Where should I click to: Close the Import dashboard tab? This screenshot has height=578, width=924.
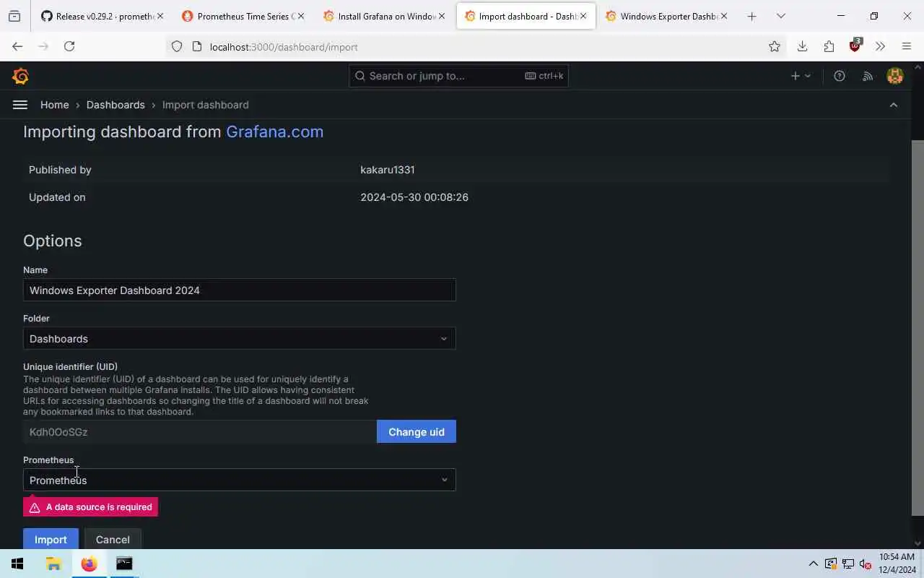[x=583, y=16]
